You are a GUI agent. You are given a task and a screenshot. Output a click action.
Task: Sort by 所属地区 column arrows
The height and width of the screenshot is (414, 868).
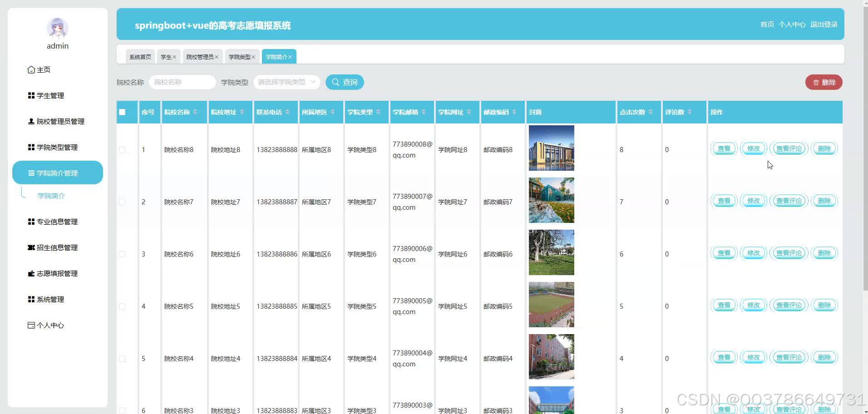tap(333, 112)
